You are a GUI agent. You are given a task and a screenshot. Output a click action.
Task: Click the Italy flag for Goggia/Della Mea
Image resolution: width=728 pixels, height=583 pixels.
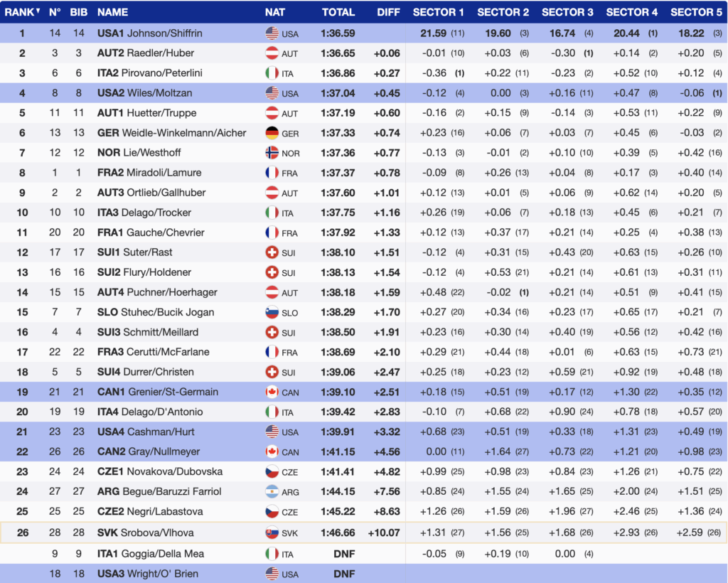click(272, 554)
